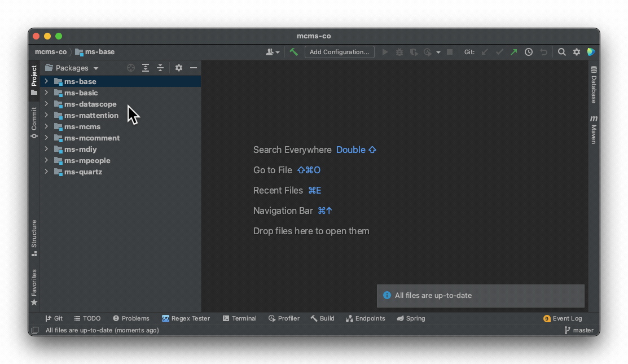
Task: Open the Terminal tool window tab
Action: [x=239, y=318]
